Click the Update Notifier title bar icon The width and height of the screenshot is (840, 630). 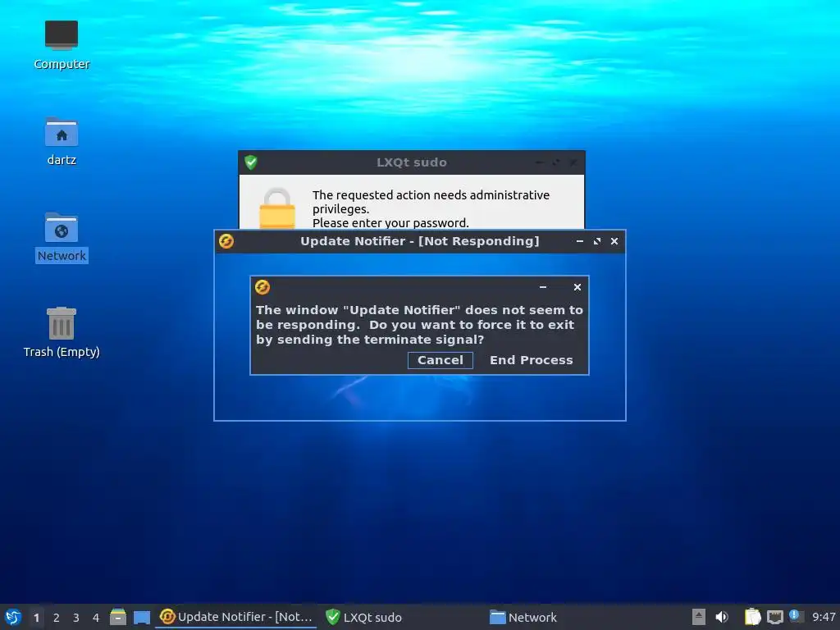(x=226, y=241)
